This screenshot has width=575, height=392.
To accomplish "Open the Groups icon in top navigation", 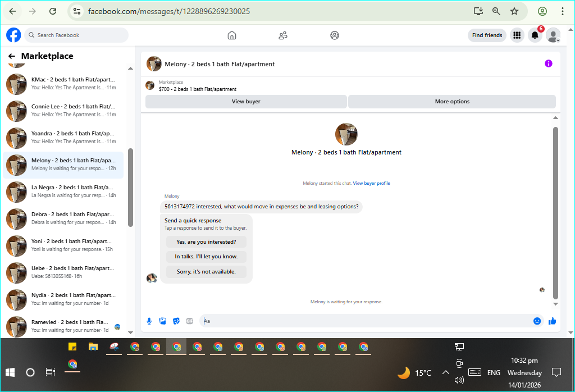I will click(335, 35).
